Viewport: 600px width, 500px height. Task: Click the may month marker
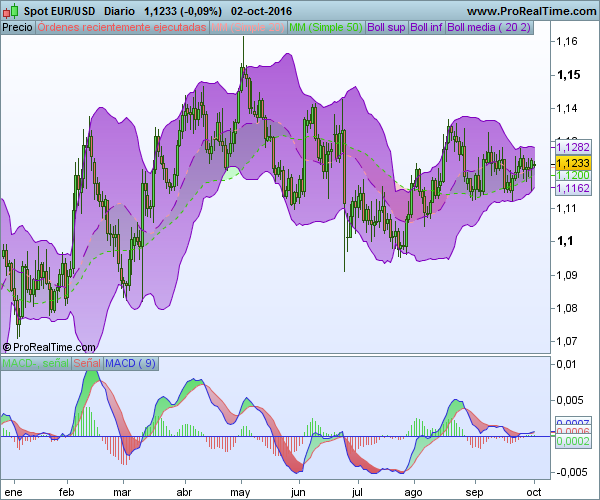[x=240, y=493]
